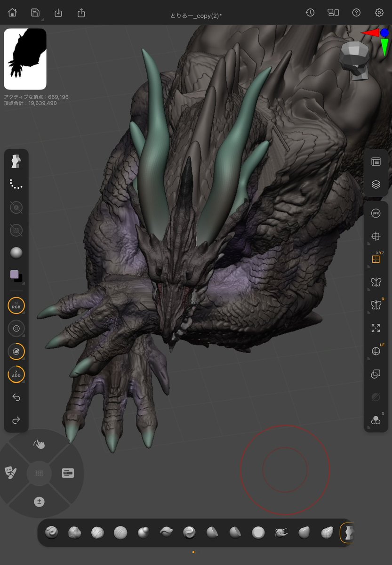Expand the floor grid options triangle
The width and height of the screenshot is (392, 565).
368,266
